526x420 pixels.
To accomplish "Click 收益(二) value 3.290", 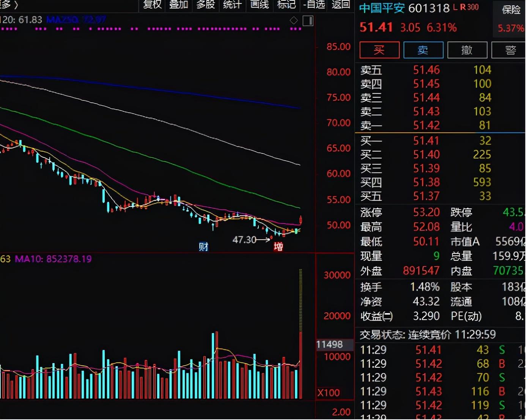I will click(426, 316).
